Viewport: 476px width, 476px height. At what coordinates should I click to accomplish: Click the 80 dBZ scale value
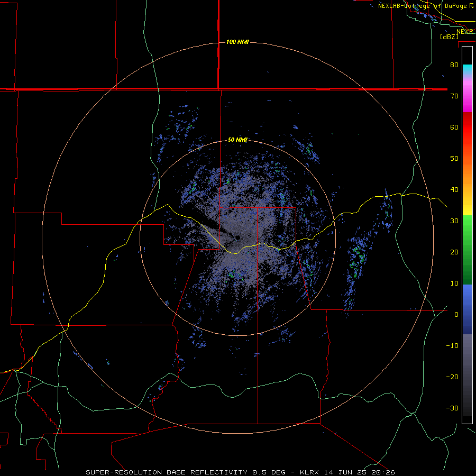coord(454,65)
